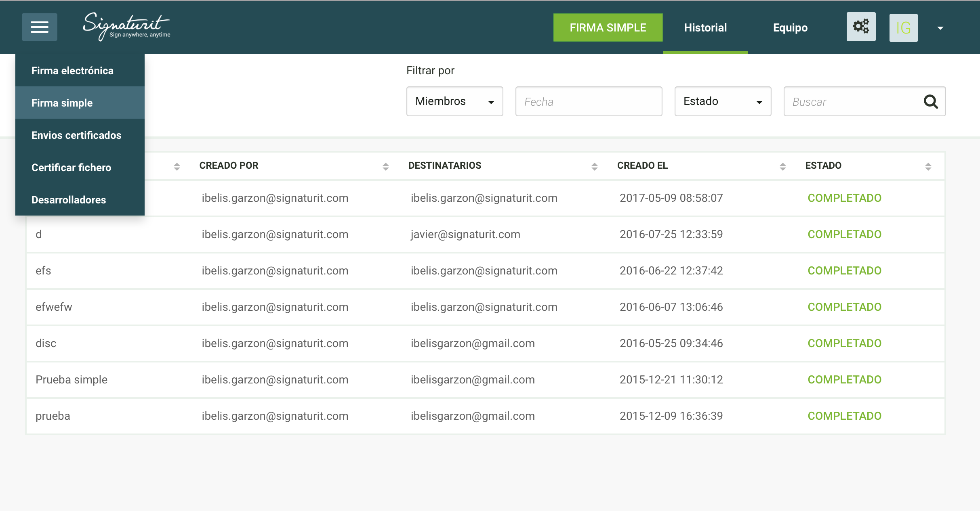Sort by CREADO EL column arrows
The image size is (980, 511).
tap(782, 166)
